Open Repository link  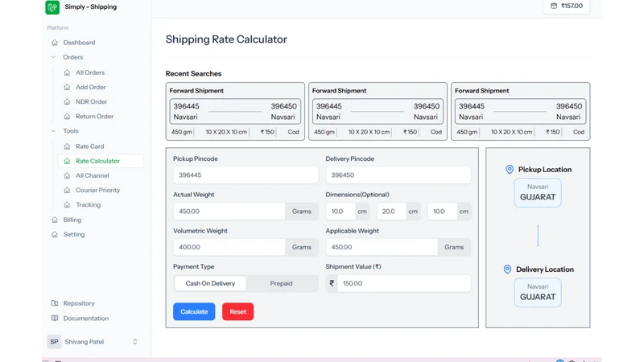tap(79, 303)
